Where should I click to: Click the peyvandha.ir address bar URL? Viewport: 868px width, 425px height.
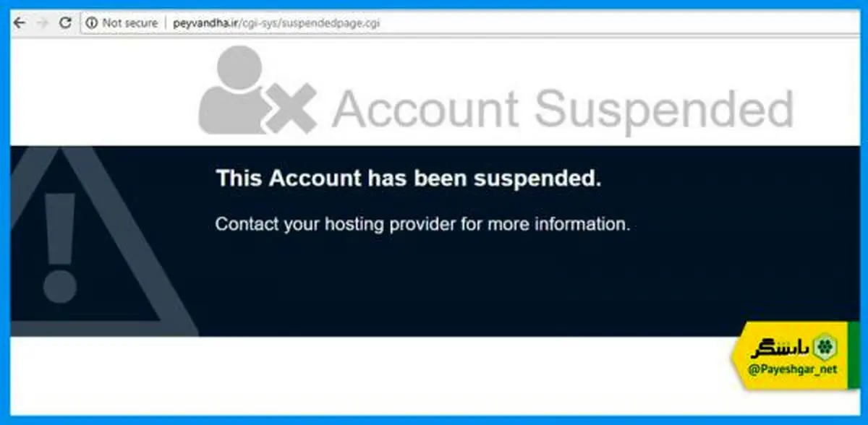tap(276, 23)
